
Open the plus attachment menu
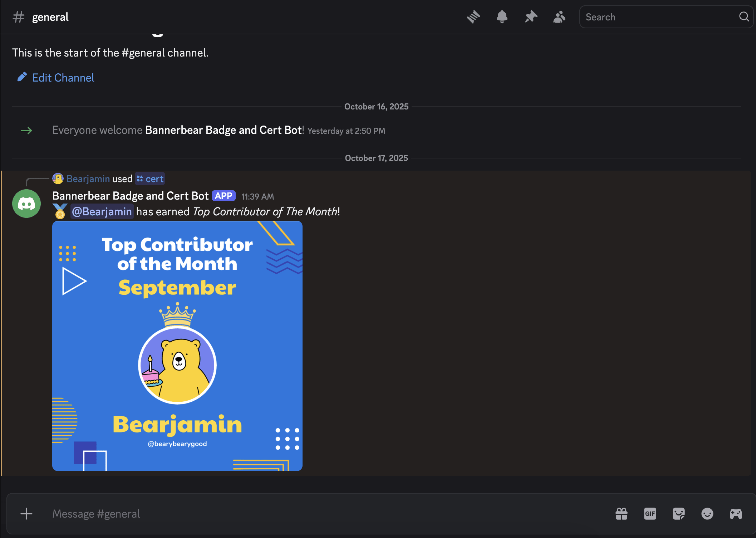26,514
